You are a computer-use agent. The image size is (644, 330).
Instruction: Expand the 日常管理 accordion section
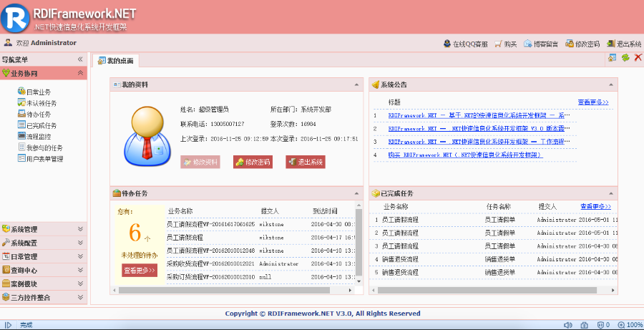pos(80,256)
